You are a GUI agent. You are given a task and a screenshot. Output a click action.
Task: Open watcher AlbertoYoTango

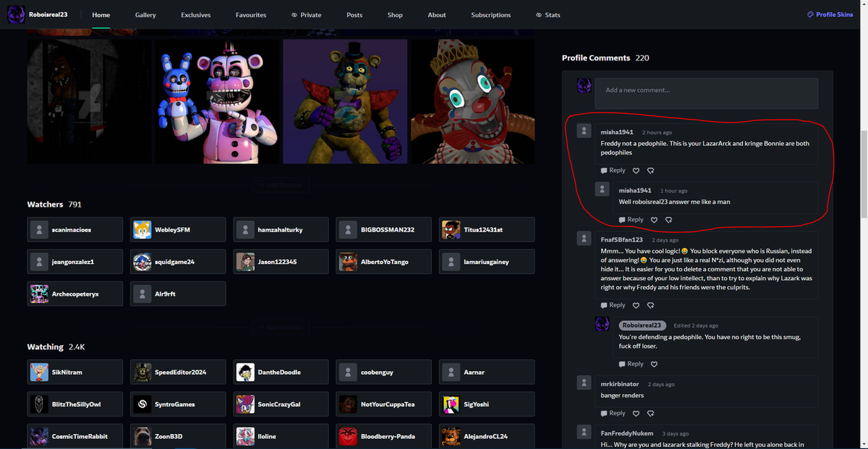(x=384, y=262)
